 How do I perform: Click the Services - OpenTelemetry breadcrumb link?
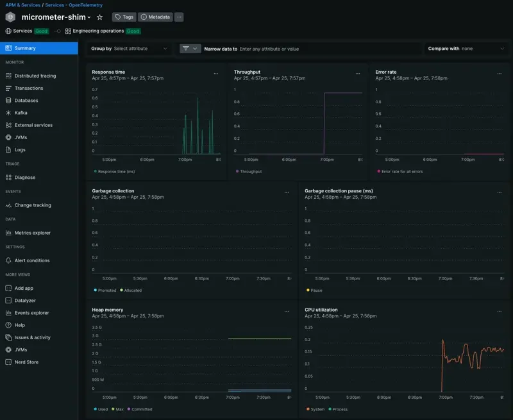pyautogui.click(x=74, y=5)
